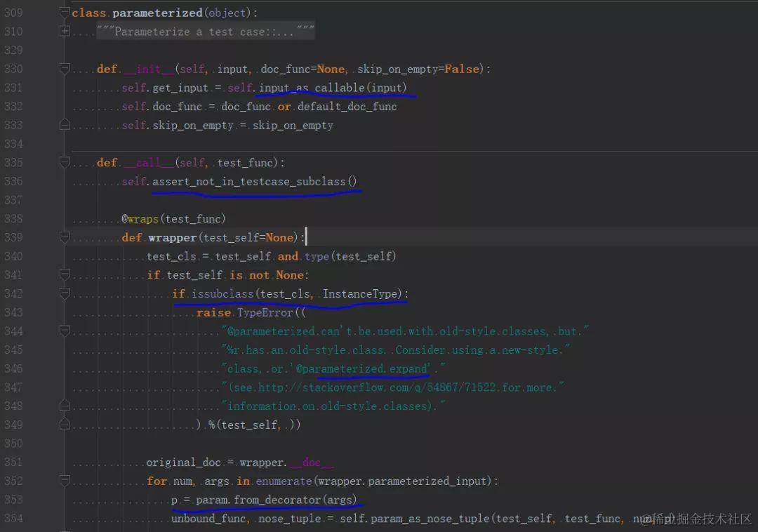Click the class name 'parameterized' on line 309
758x532 pixels.
(157, 13)
